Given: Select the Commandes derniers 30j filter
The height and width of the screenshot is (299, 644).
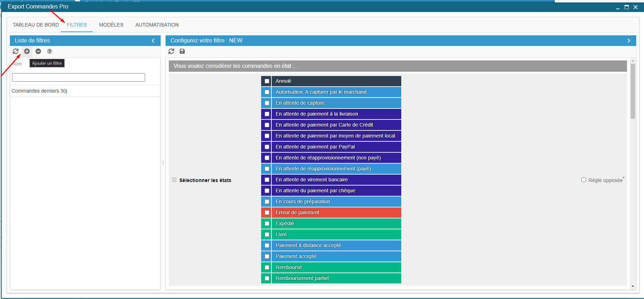Looking at the screenshot, I should tap(39, 91).
